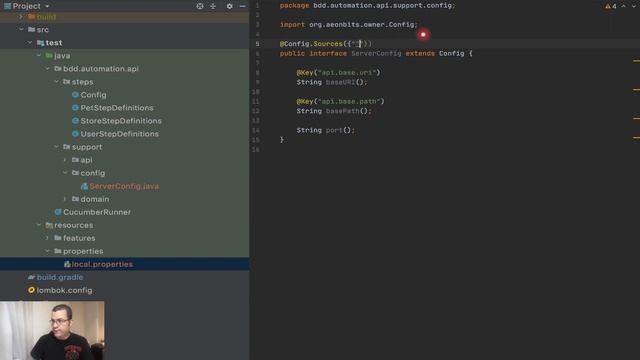Click line number 5 in gutter

(257, 44)
